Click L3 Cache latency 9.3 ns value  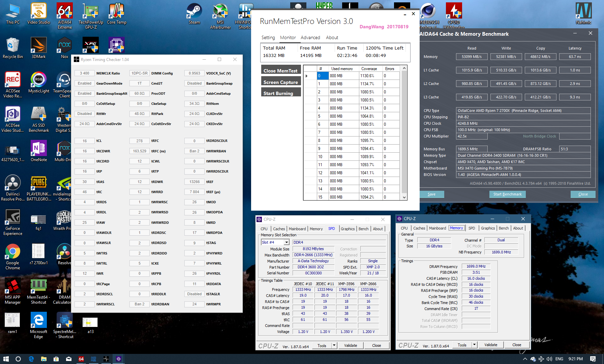click(575, 97)
